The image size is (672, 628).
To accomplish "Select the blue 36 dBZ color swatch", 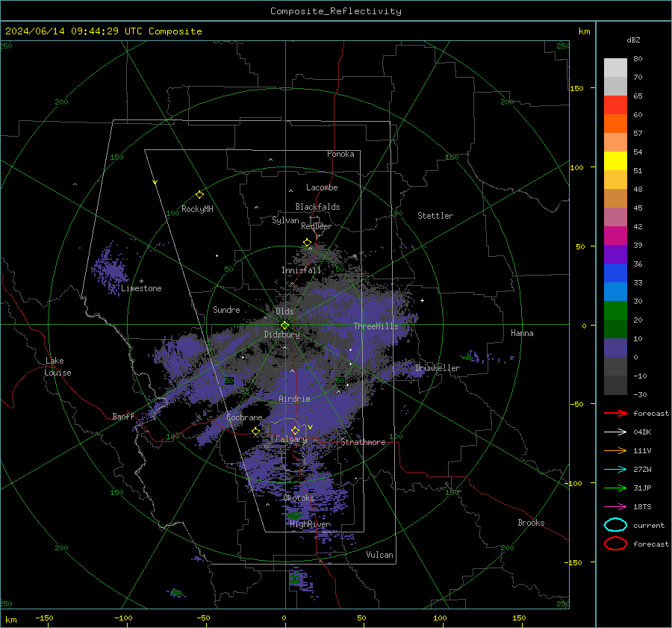I will point(615,273).
